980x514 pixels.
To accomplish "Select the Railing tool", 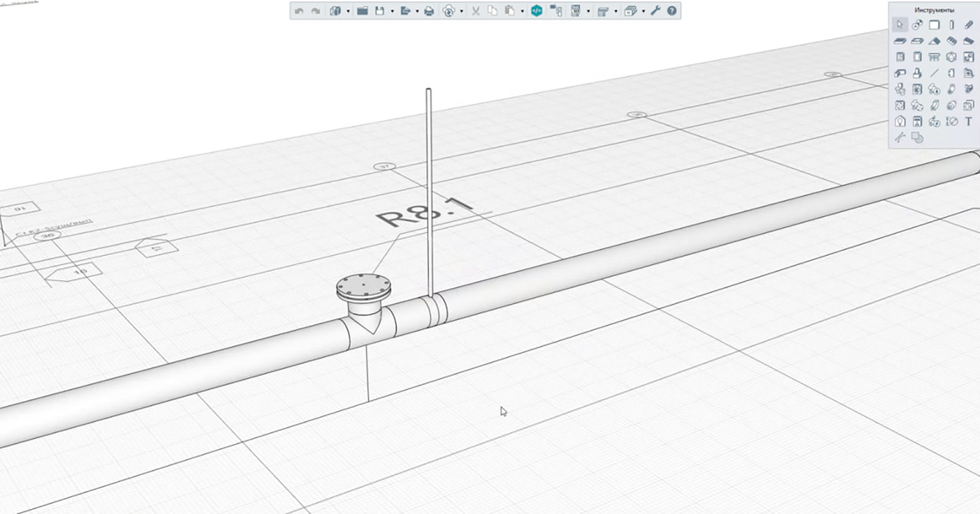I will 934,57.
